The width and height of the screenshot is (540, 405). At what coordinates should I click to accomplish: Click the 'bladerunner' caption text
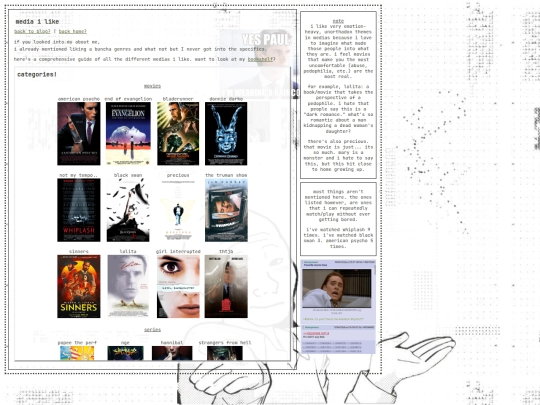click(178, 99)
